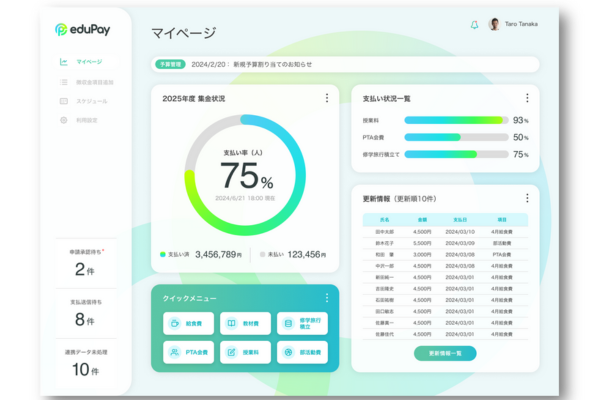This screenshot has width=600, height=400.
Task: Expand options menu on 集金状況 card
Action: [x=326, y=98]
